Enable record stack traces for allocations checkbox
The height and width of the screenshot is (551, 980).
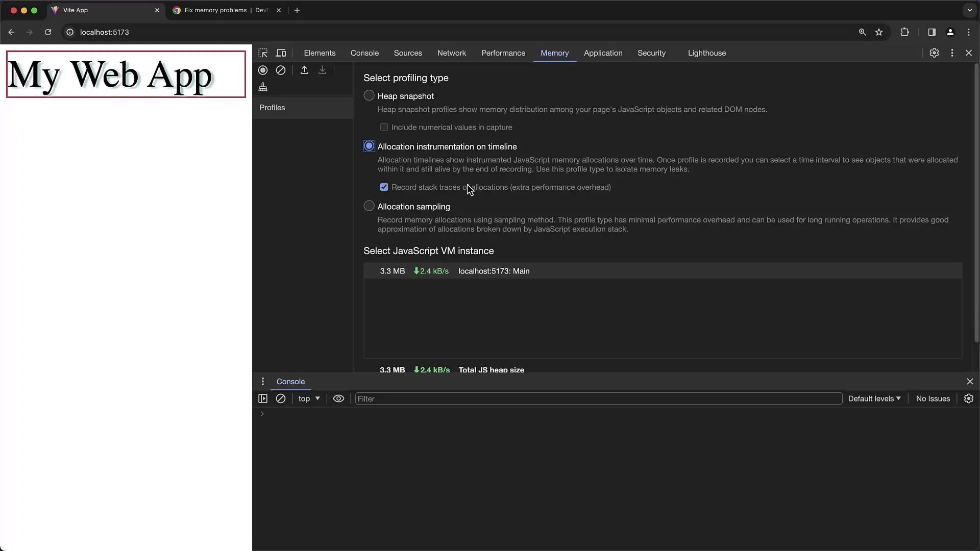tap(384, 187)
